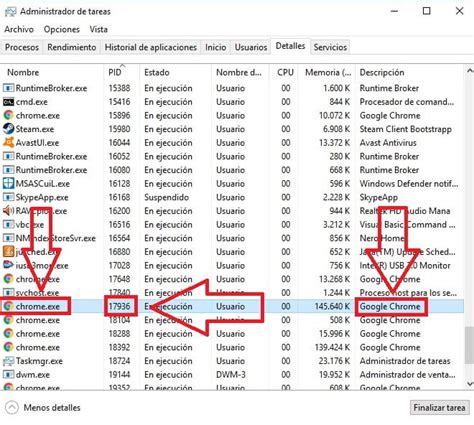Image resolution: width=474 pixels, height=425 pixels.
Task: Open the Opciones menu
Action: pos(62,29)
